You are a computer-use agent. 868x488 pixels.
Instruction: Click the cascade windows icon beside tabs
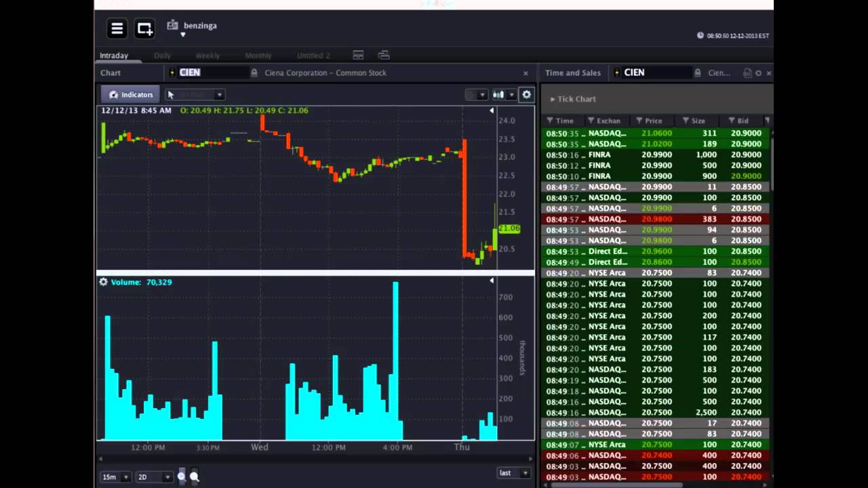[384, 55]
